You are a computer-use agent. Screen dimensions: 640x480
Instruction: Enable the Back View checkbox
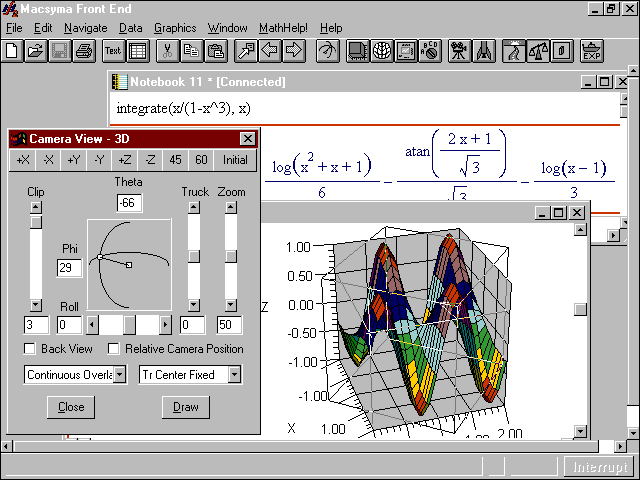30,349
